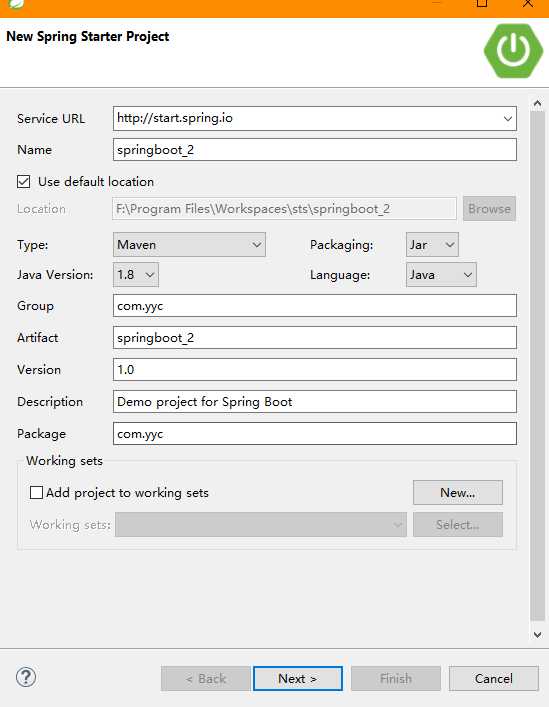
Task: Click the New Spring Starter Project title
Action: pyautogui.click(x=87, y=37)
